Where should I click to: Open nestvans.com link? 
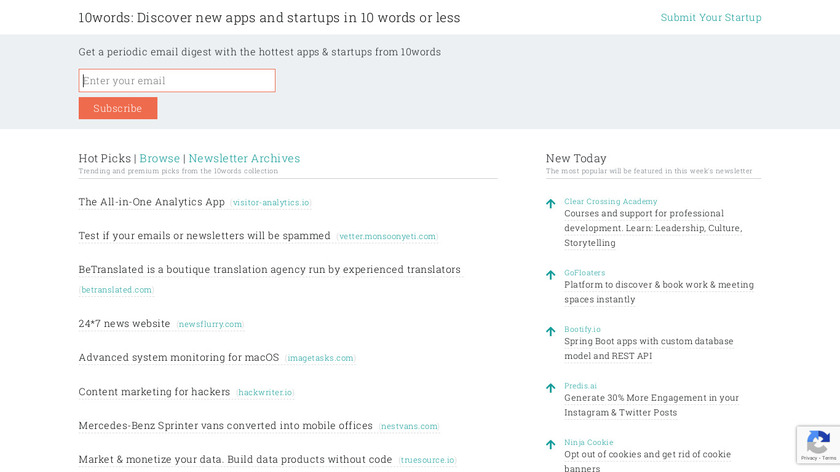point(409,426)
